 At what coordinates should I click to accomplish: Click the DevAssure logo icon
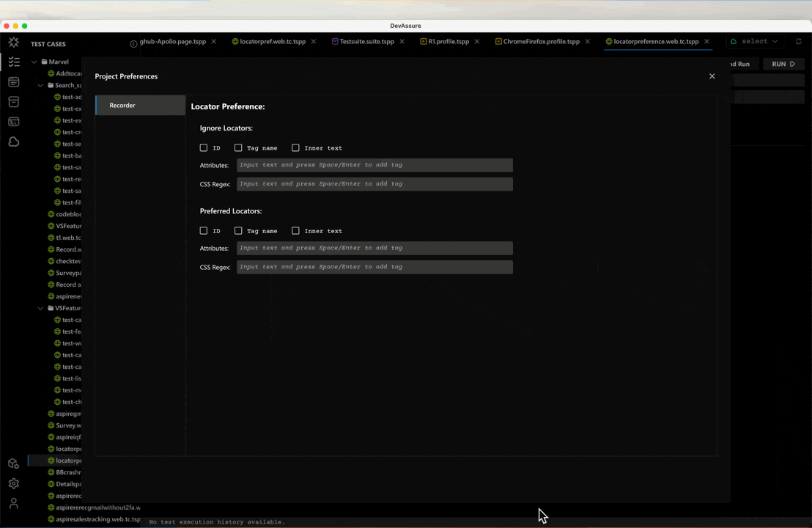click(13, 43)
